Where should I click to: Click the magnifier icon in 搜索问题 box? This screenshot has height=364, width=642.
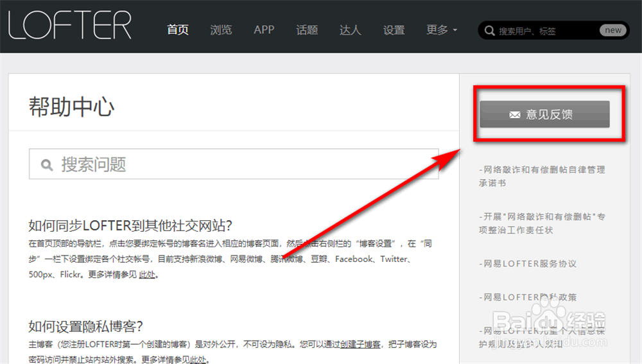tap(47, 165)
